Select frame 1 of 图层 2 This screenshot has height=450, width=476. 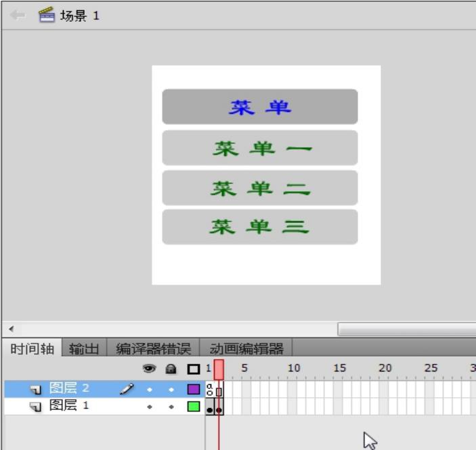coord(210,389)
